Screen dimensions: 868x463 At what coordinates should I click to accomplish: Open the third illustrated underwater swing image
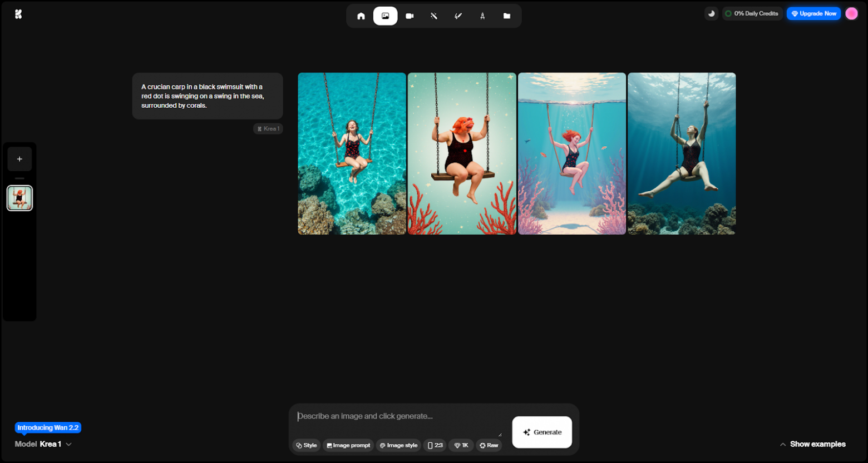pos(572,153)
